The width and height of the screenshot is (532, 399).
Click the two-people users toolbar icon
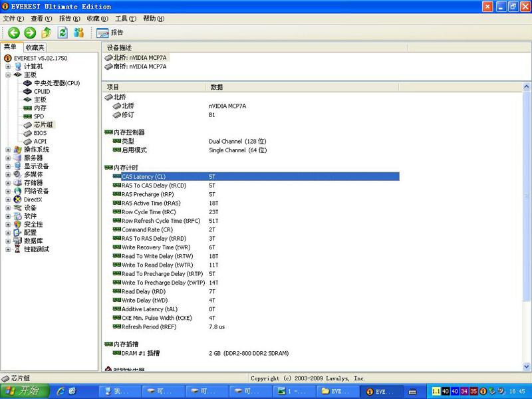79,33
